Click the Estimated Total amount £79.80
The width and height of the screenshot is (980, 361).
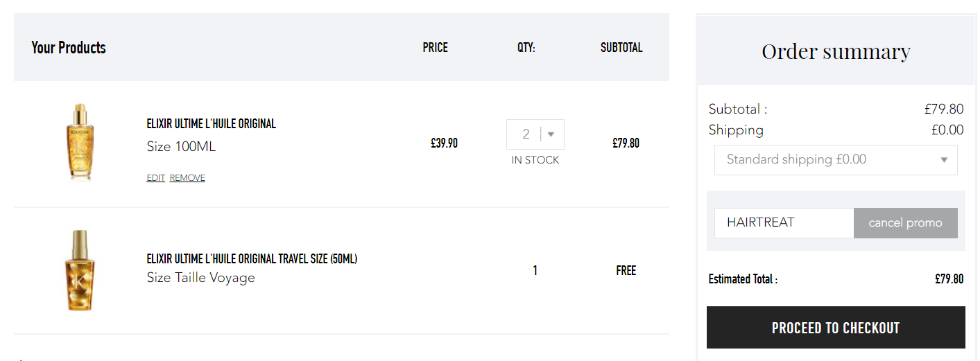point(949,279)
